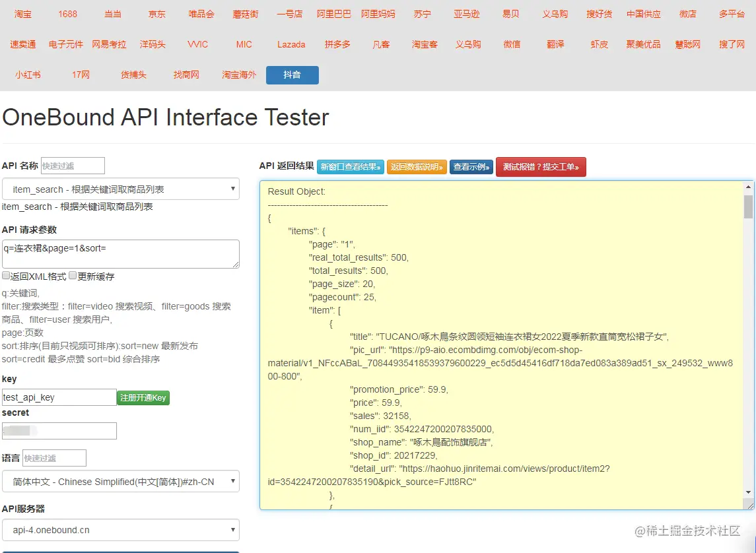The height and width of the screenshot is (553, 756).
Task: Expand the api-4.onebound.cn server dropdown
Action: point(121,530)
